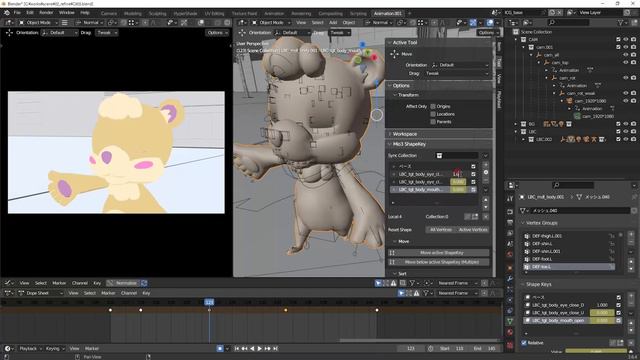Switch to the UV Editing workspace tab
The image size is (640, 360).
(x=214, y=13)
